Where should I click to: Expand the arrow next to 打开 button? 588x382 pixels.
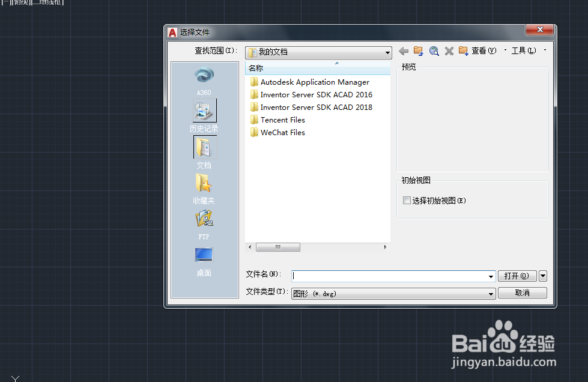tap(542, 276)
